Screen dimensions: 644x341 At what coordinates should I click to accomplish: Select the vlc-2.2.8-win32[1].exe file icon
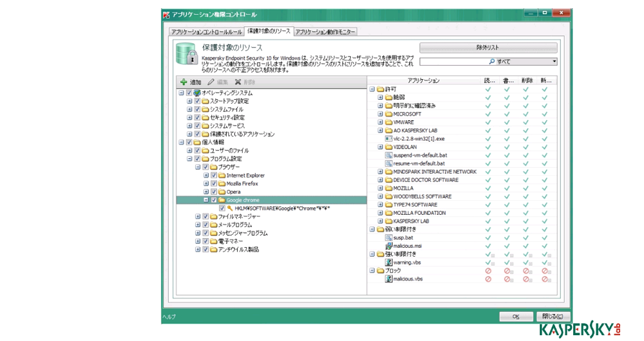click(x=388, y=139)
